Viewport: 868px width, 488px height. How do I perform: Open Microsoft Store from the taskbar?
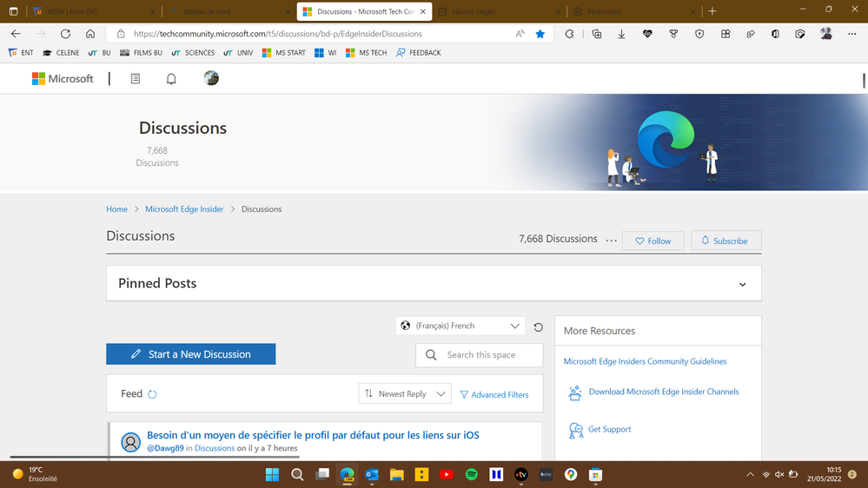pos(596,474)
